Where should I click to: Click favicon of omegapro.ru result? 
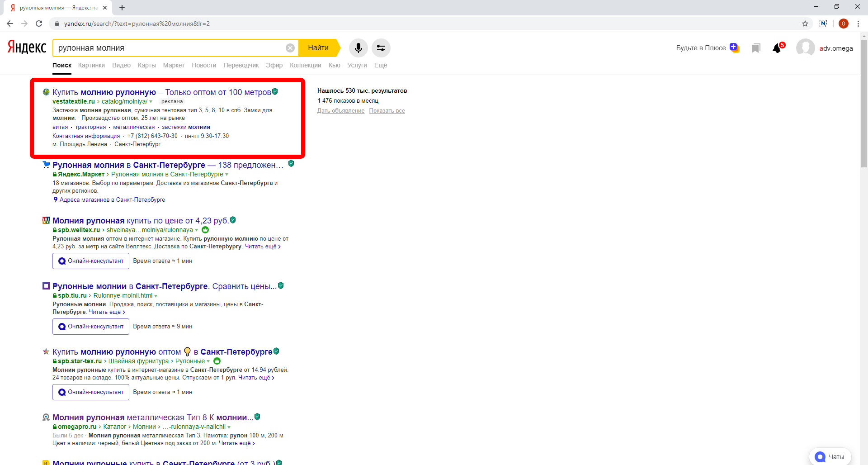click(x=46, y=417)
